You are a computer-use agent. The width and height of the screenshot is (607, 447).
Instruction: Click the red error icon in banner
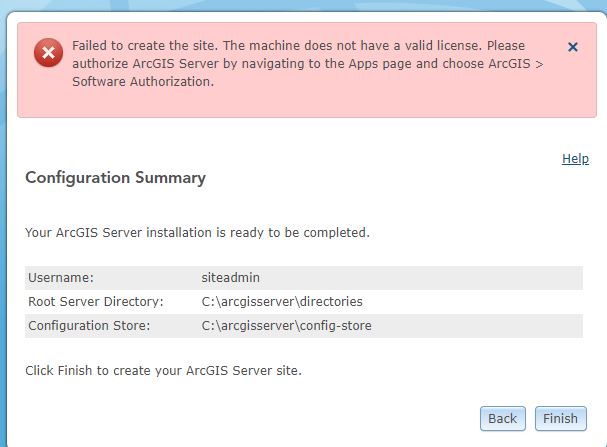[x=48, y=52]
